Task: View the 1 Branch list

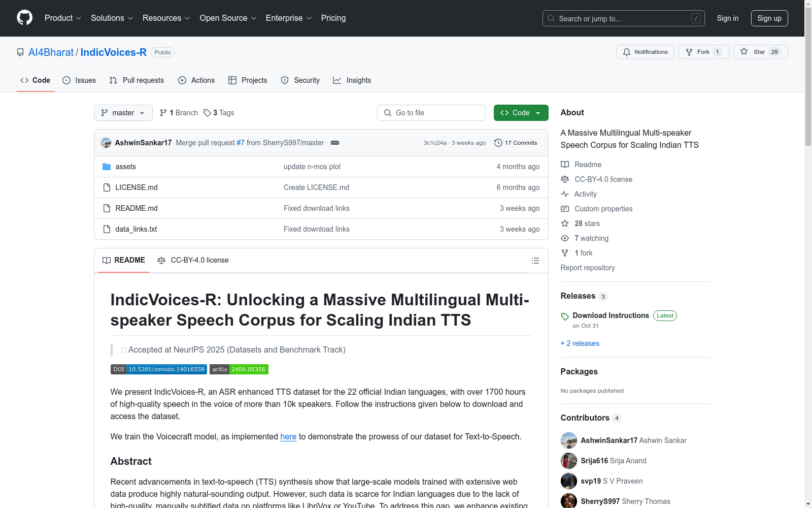Action: (179, 113)
